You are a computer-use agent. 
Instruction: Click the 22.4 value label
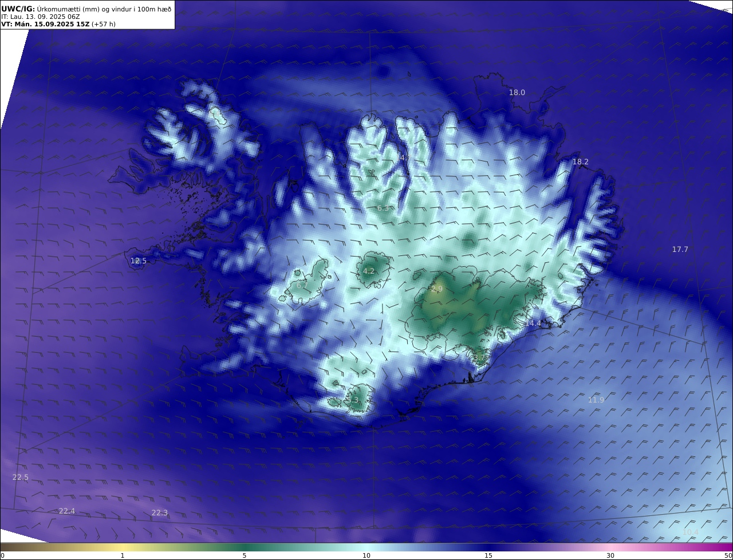(x=67, y=511)
